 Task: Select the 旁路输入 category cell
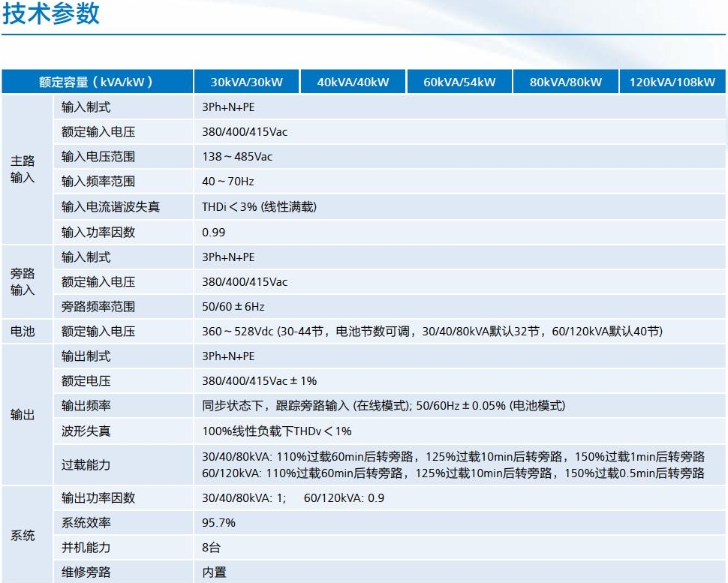[23, 281]
